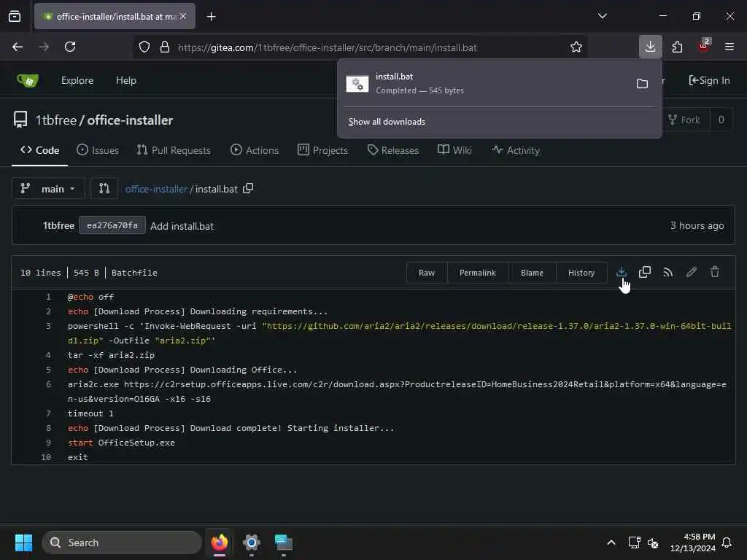Screen dimensions: 747x560
Task: Copy file content with the copy icon
Action: pyautogui.click(x=645, y=273)
